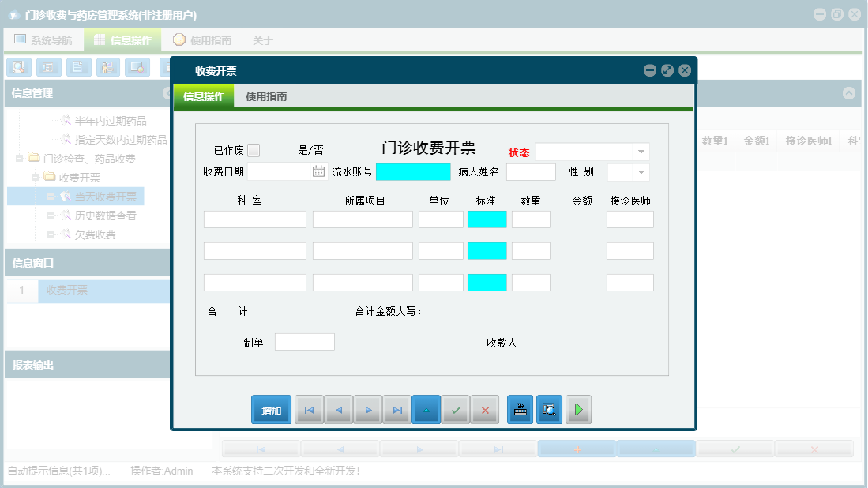
Task: Print the invoice with printer icon
Action: (520, 410)
